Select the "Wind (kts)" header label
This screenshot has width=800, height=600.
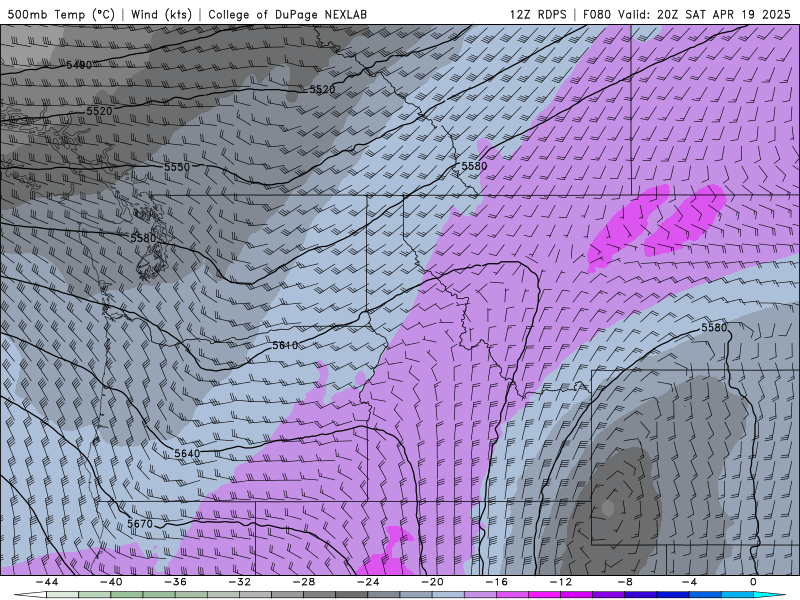pyautogui.click(x=161, y=14)
